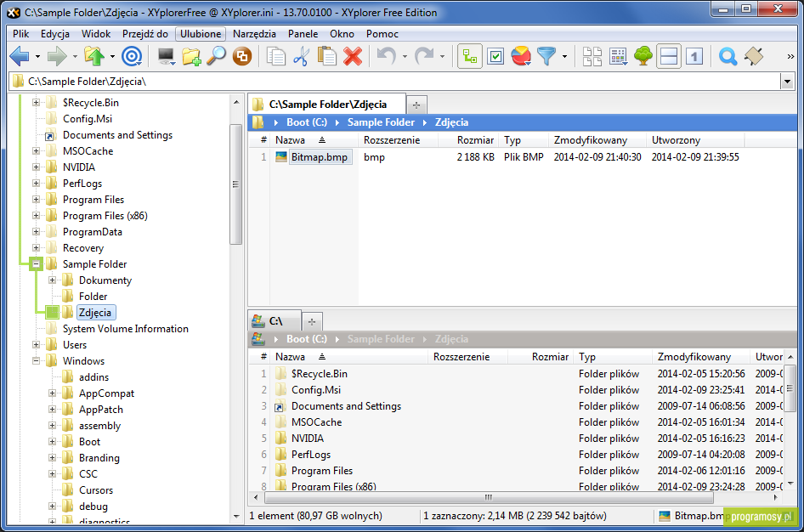
Task: Click the orange Duplicate tab icon
Action: (242, 56)
